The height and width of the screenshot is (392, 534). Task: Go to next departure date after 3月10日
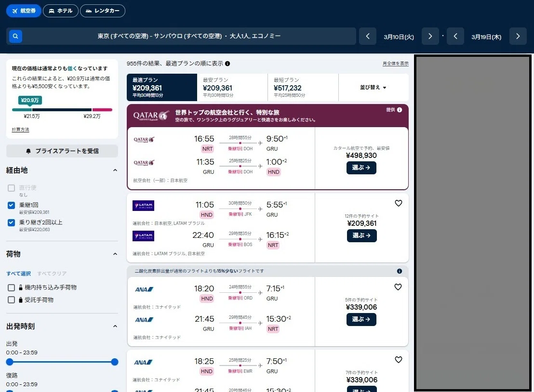click(x=430, y=36)
